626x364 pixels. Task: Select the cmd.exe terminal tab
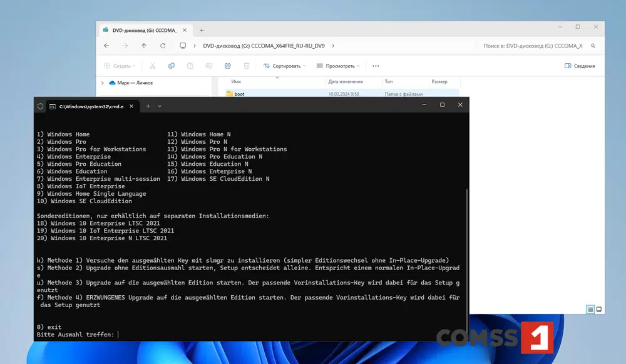point(92,106)
